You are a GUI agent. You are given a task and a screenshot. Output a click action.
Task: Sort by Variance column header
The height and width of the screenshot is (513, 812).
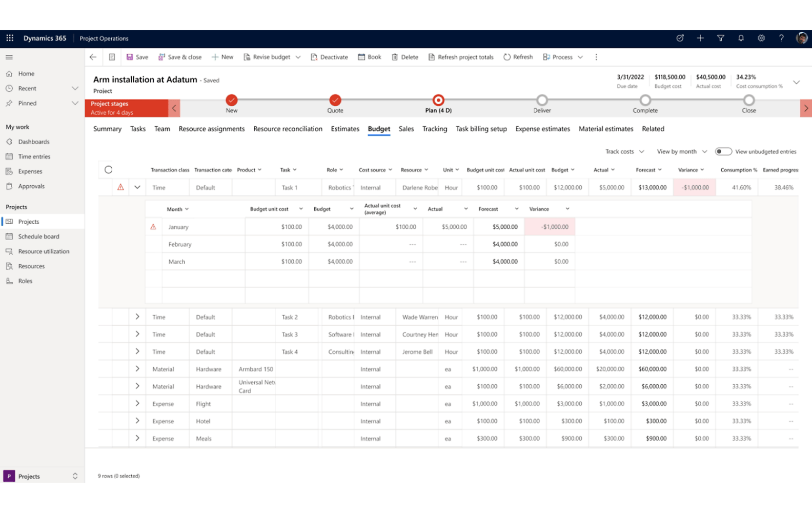pyautogui.click(x=691, y=170)
